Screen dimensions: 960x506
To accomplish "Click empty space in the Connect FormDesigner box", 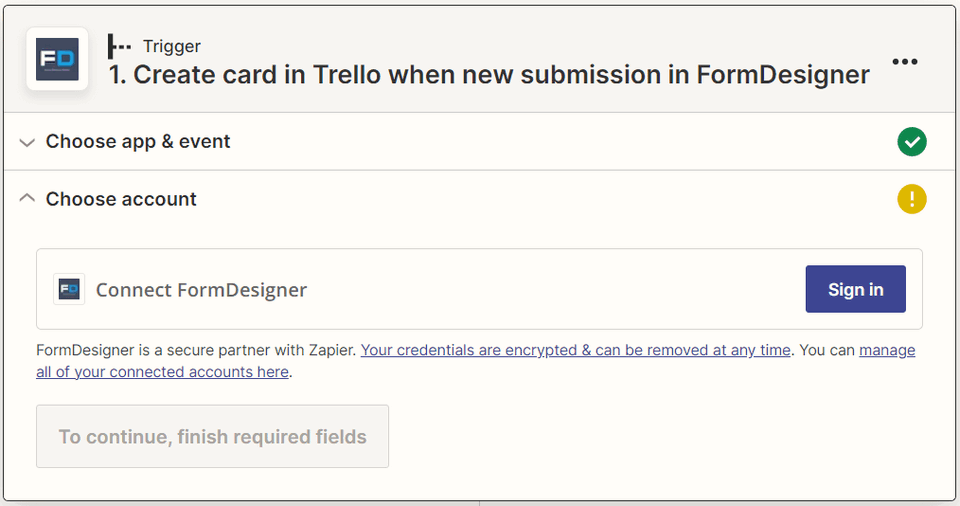I will pos(550,290).
